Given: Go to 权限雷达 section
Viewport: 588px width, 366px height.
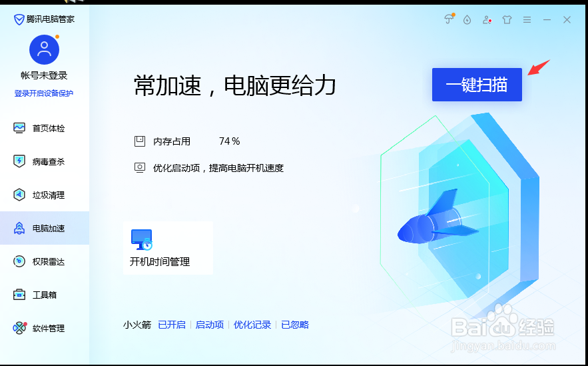Looking at the screenshot, I should click(45, 261).
